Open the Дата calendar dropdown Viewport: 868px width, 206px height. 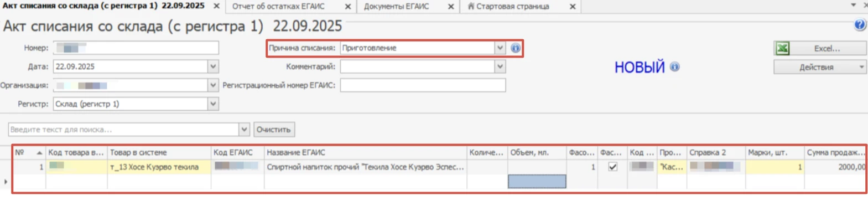(x=213, y=66)
